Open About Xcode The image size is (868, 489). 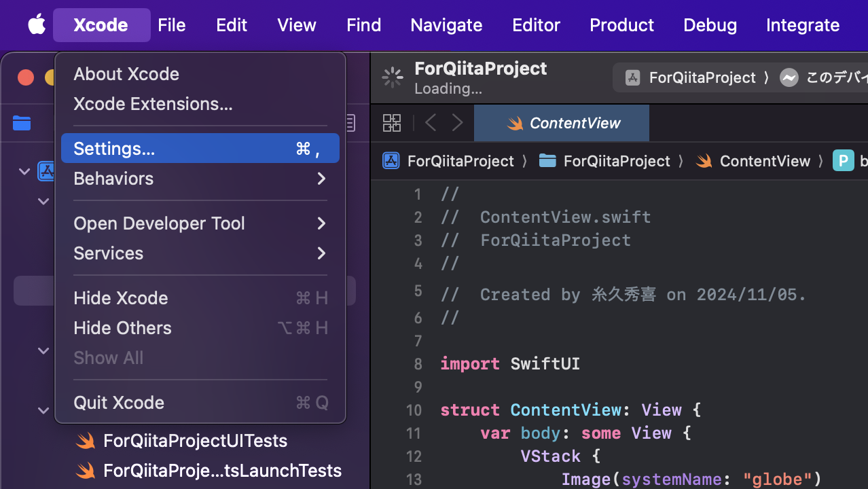click(x=126, y=74)
